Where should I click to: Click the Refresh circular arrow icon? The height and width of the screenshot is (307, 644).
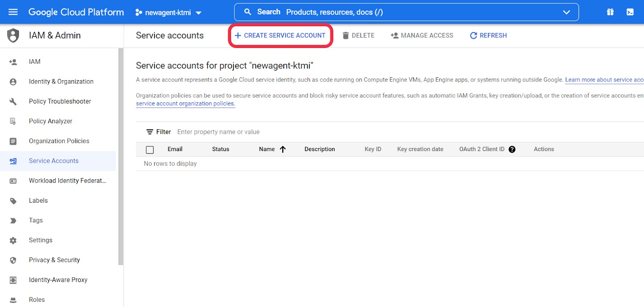(x=473, y=35)
